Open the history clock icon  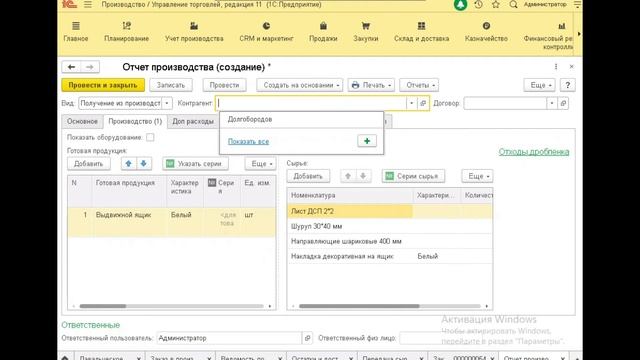click(478, 4)
